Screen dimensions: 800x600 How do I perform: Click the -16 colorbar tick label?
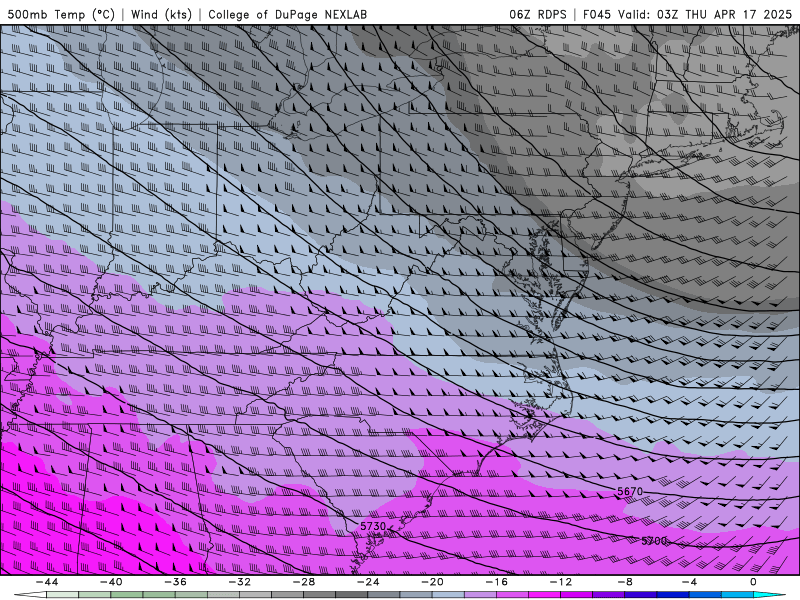coord(497,582)
